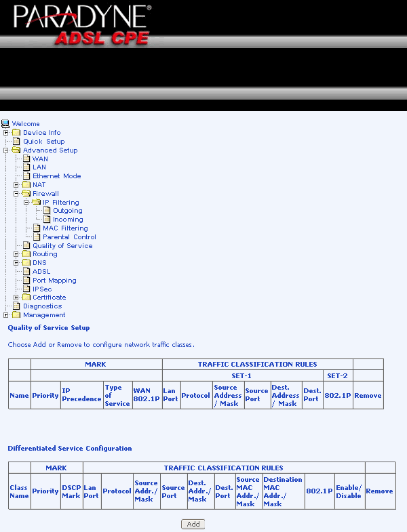Go to the LAN settings link
The height and width of the screenshot is (532, 407).
(x=39, y=167)
